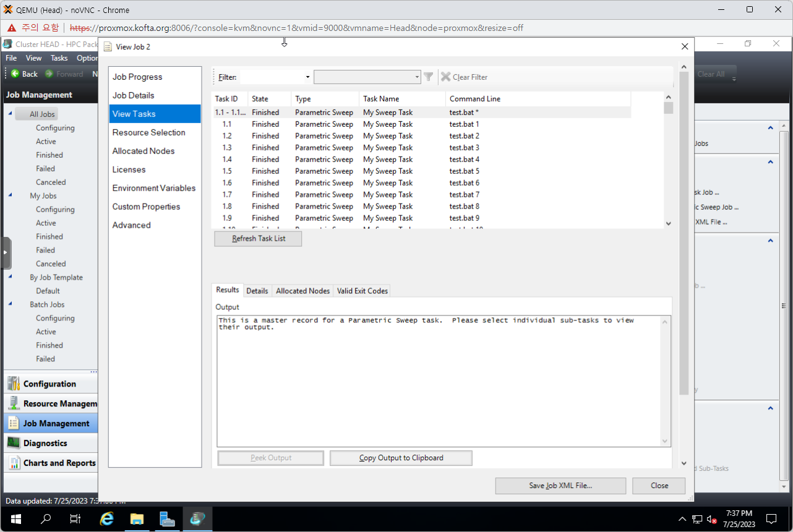Open the Resource Management pane icon
Image resolution: width=793 pixels, height=532 pixels.
[x=14, y=403]
